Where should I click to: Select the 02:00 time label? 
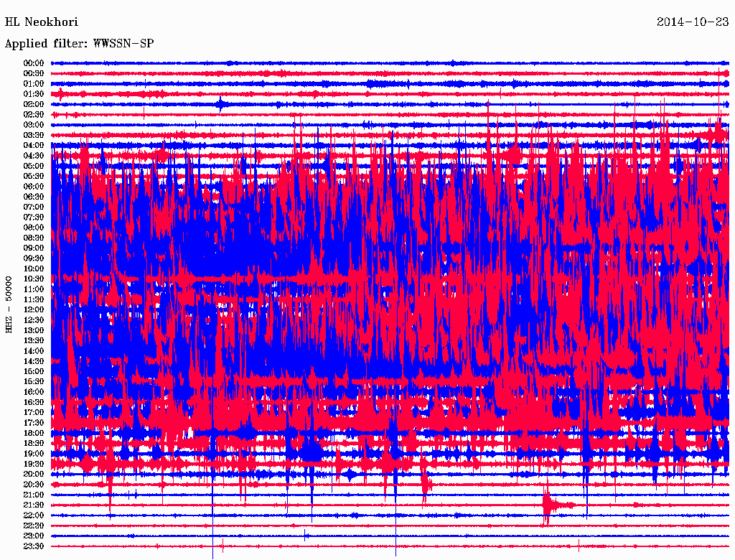(33, 104)
